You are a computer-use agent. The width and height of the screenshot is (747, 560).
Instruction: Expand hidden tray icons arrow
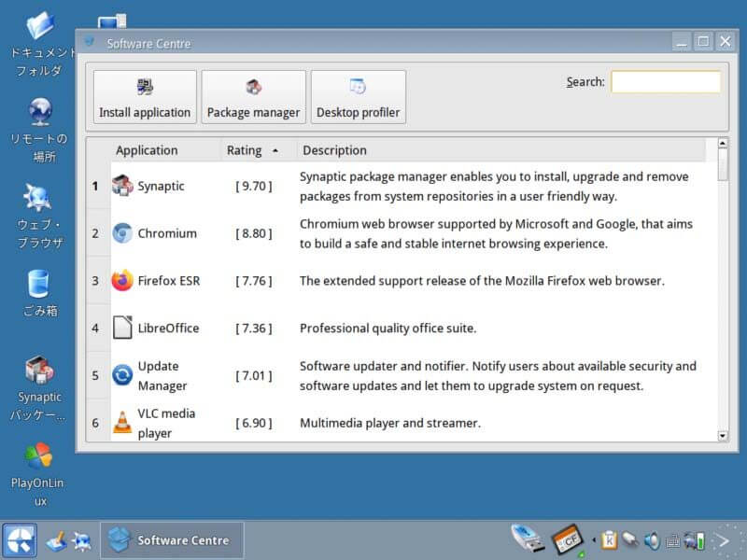(594, 540)
